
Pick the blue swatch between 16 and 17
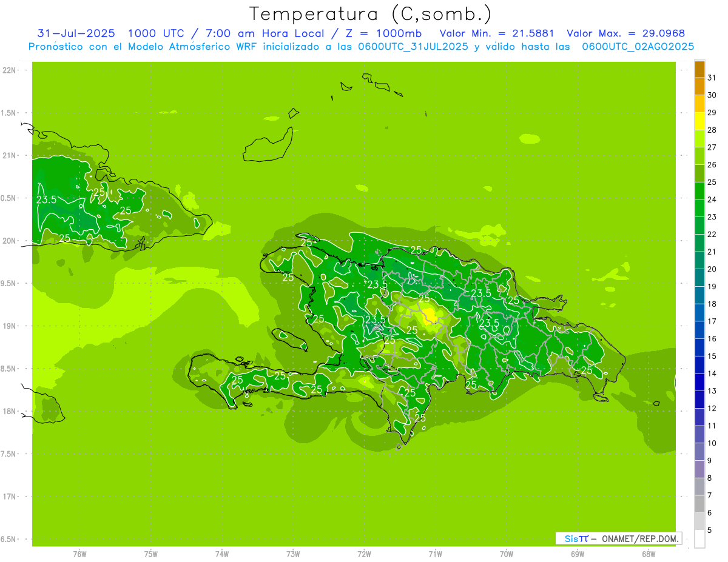(x=699, y=330)
